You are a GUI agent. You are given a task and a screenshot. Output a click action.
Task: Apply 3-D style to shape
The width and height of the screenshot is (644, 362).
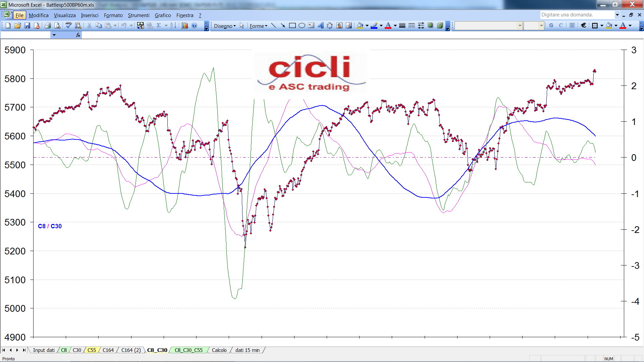[x=440, y=26]
